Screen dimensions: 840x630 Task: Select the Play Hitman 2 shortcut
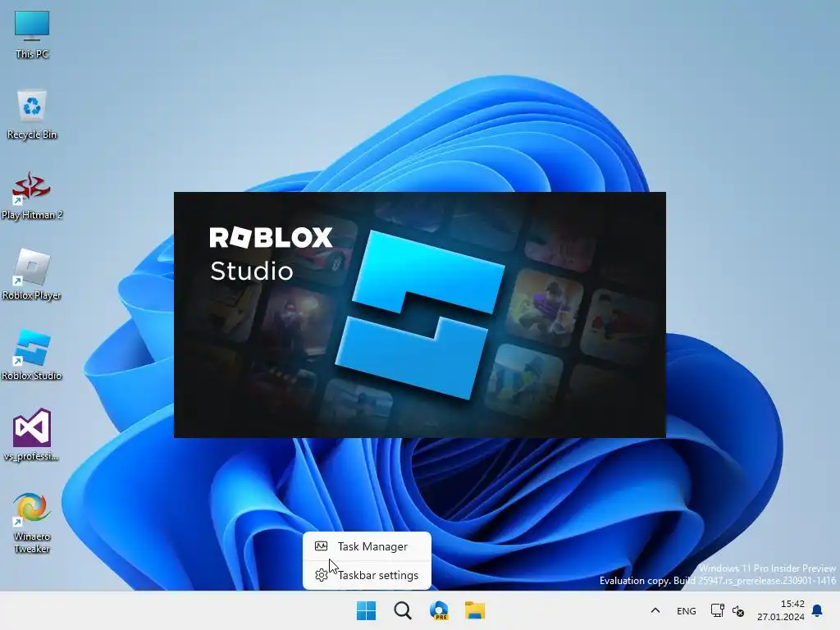pos(32,195)
